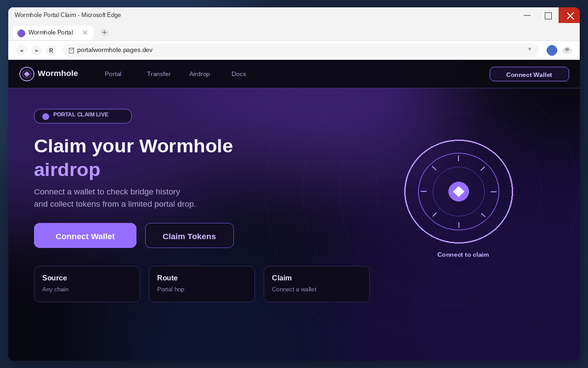This screenshot has width=588, height=368.
Task: Click the page info icon in address bar
Action: [x=71, y=50]
